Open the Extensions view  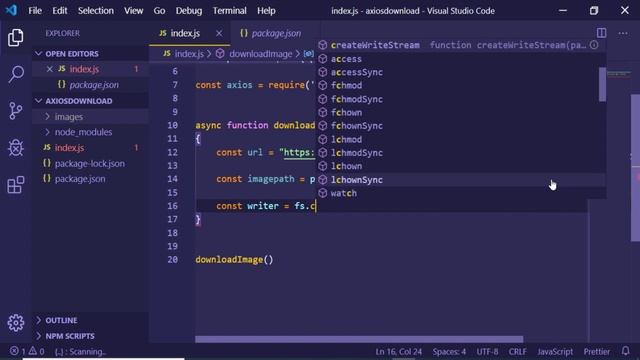click(16, 184)
